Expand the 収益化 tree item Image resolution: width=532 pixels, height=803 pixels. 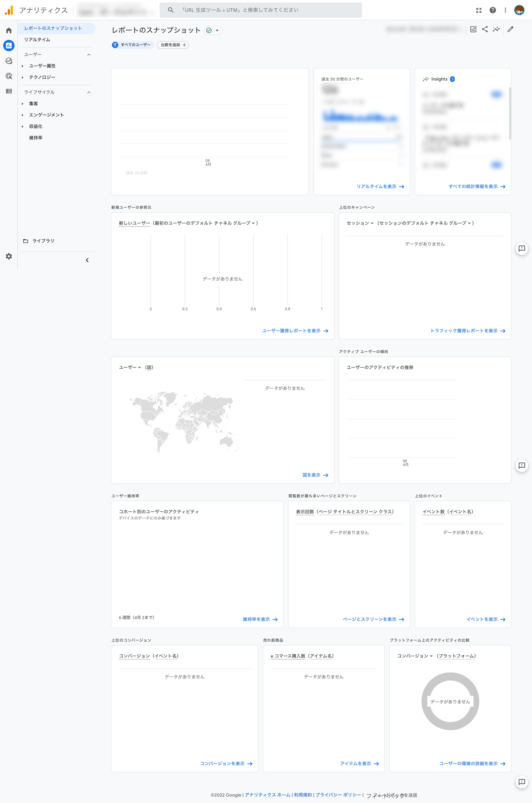pos(22,127)
